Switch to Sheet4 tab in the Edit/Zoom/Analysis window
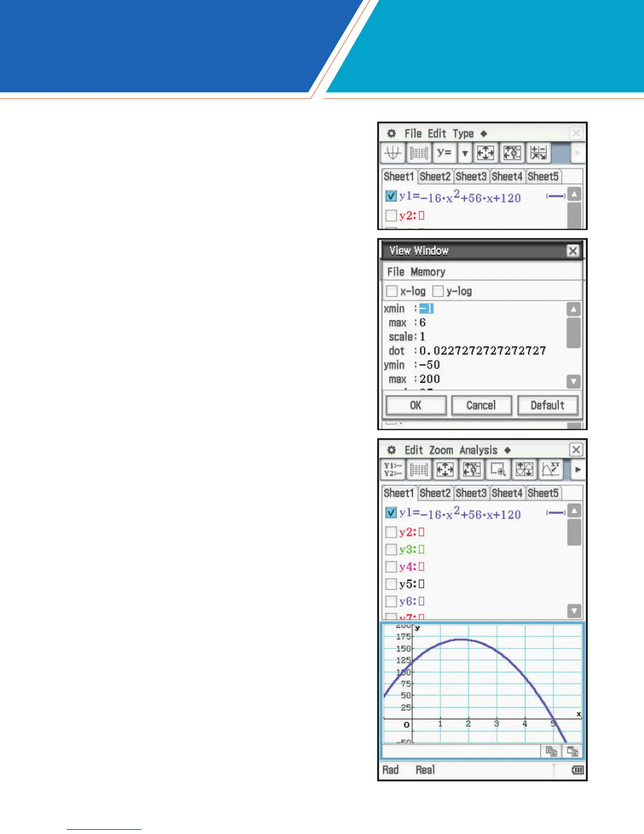Image resolution: width=644 pixels, height=834 pixels. [x=507, y=493]
